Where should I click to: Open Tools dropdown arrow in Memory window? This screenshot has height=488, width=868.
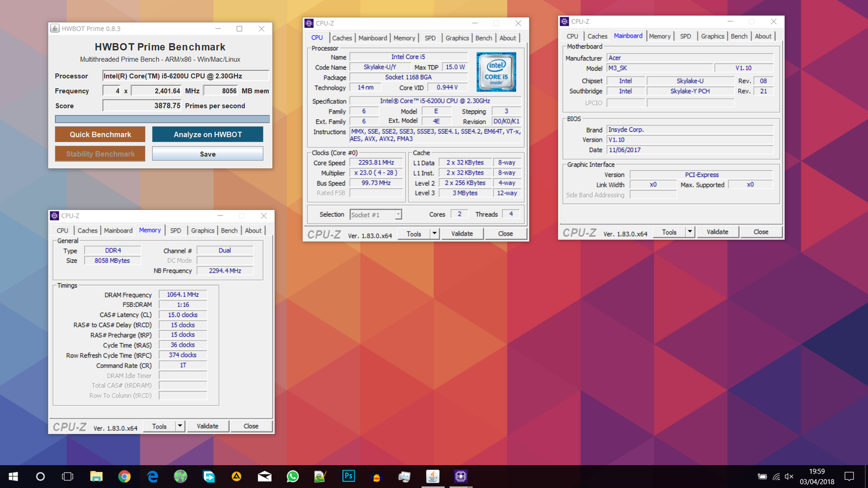coord(179,426)
